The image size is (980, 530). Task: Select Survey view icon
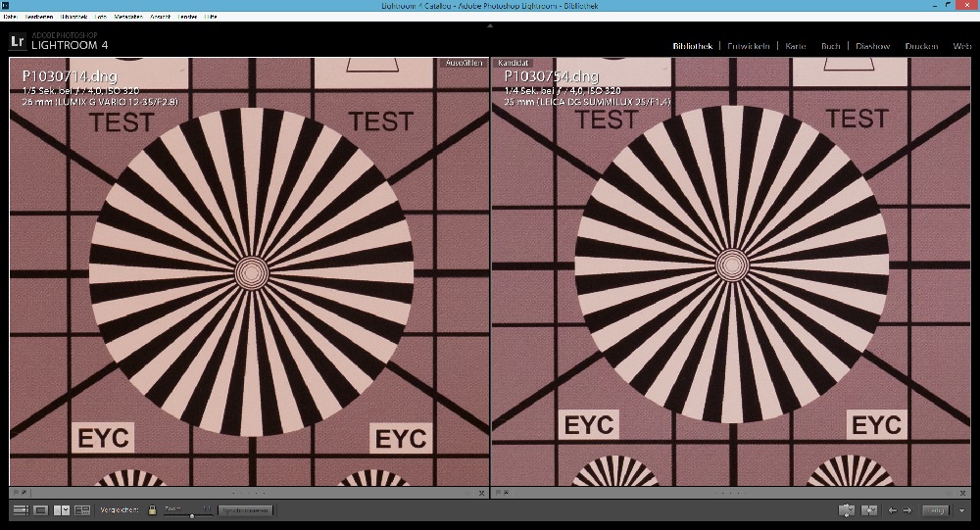(82, 510)
